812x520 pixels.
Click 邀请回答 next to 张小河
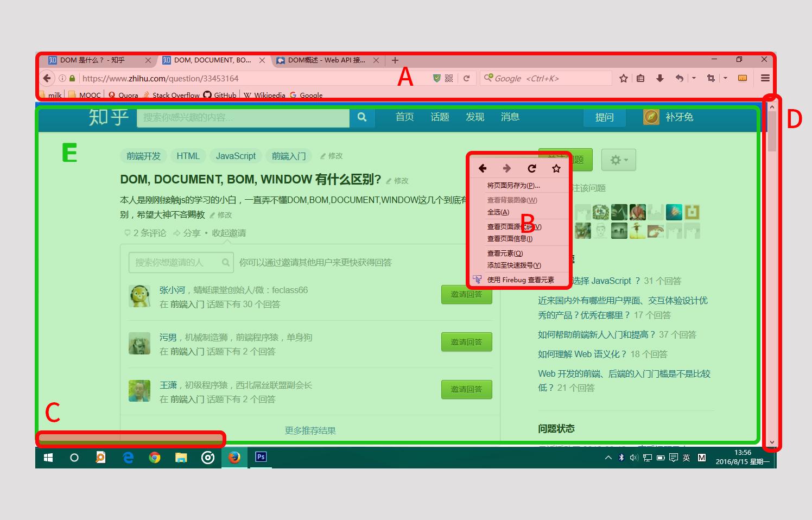(466, 295)
